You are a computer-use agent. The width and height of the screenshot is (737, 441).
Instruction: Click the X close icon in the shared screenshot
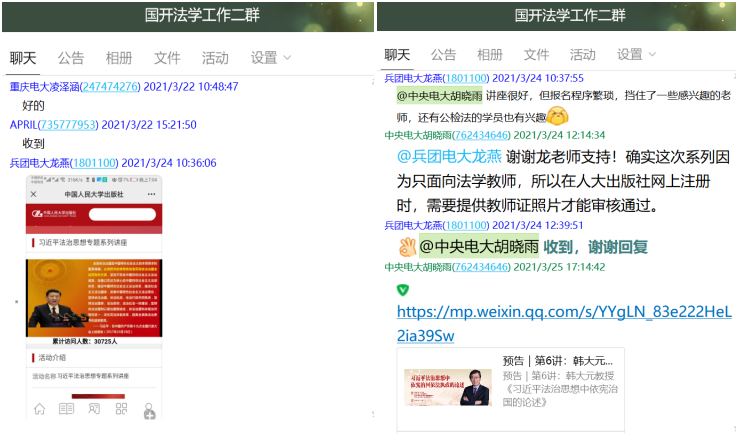click(34, 194)
